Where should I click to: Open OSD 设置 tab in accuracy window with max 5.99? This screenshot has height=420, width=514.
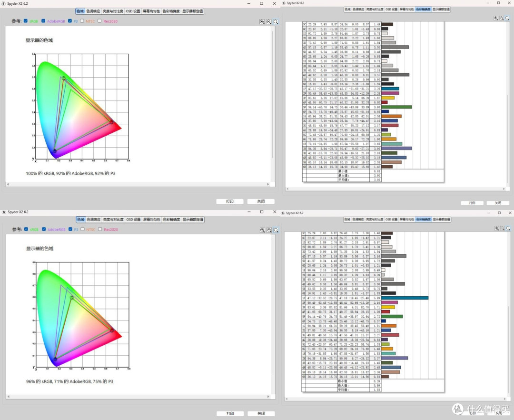click(x=391, y=220)
